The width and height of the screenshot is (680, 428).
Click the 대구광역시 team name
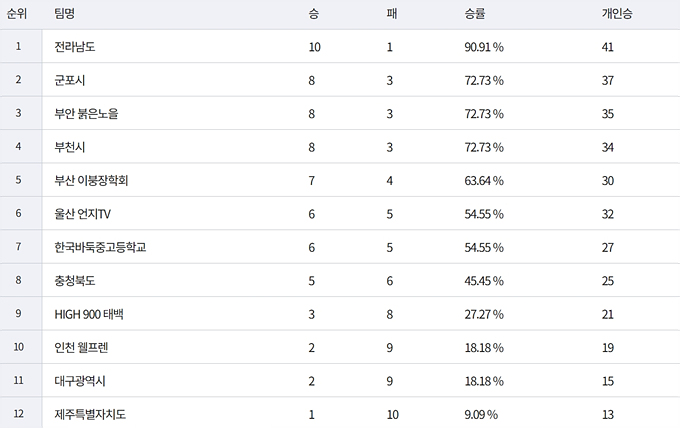tap(81, 381)
